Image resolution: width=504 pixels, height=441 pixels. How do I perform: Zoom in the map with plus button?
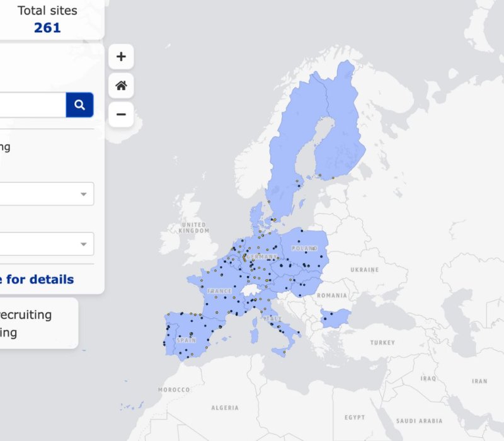pos(121,57)
